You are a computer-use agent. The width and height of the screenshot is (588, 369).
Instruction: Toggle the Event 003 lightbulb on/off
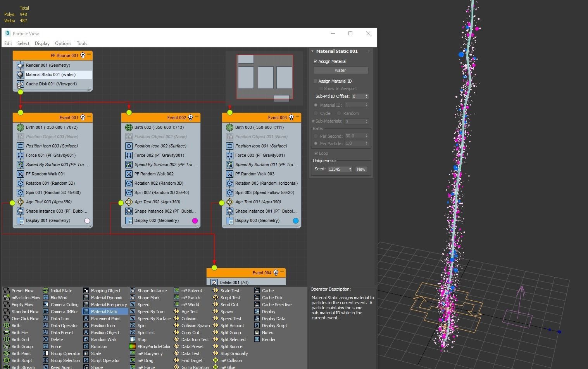291,118
